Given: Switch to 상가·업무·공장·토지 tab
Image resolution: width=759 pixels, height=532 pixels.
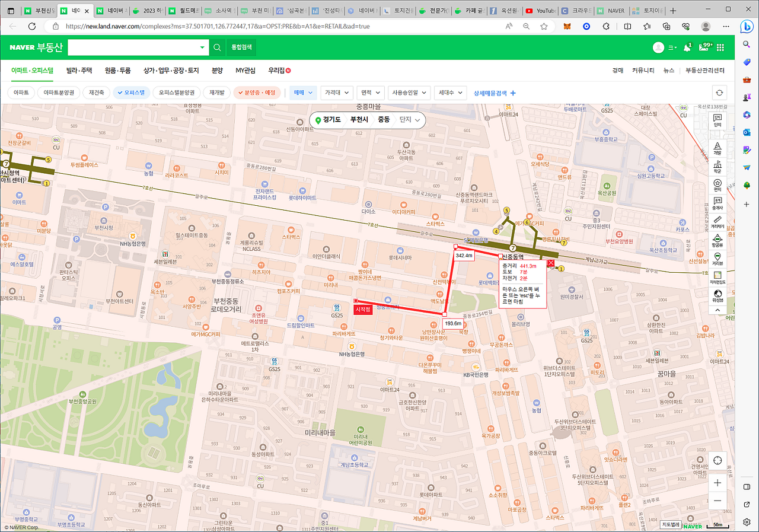Looking at the screenshot, I should pyautogui.click(x=171, y=70).
